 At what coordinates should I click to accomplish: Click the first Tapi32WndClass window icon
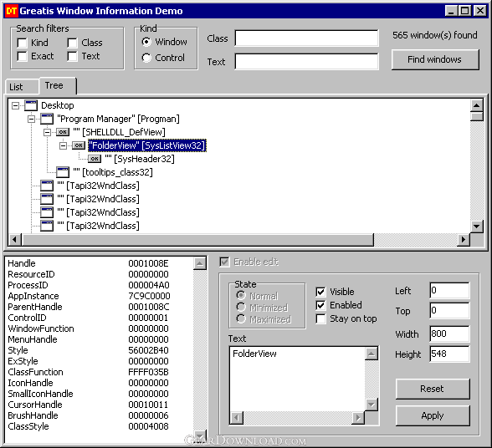pyautogui.click(x=47, y=186)
